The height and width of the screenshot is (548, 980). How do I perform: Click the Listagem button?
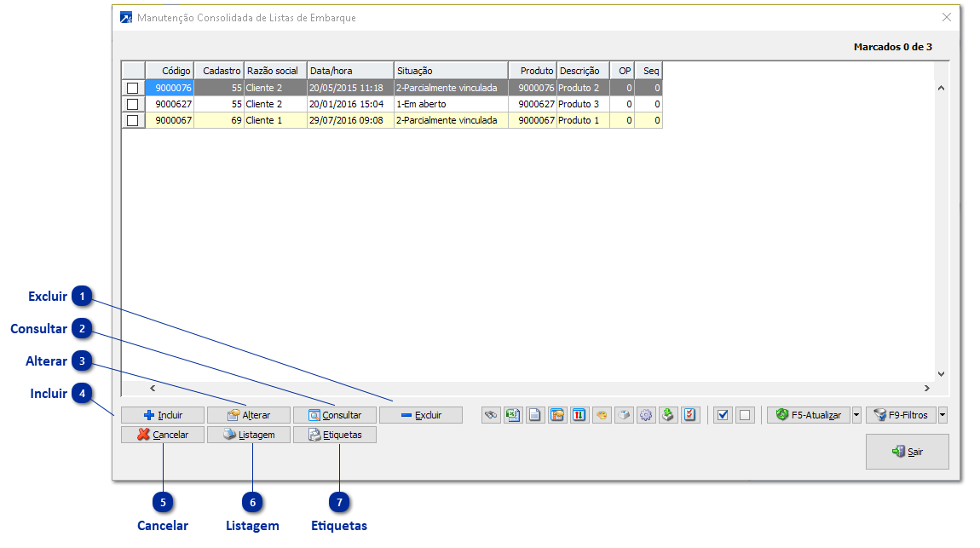pos(249,435)
